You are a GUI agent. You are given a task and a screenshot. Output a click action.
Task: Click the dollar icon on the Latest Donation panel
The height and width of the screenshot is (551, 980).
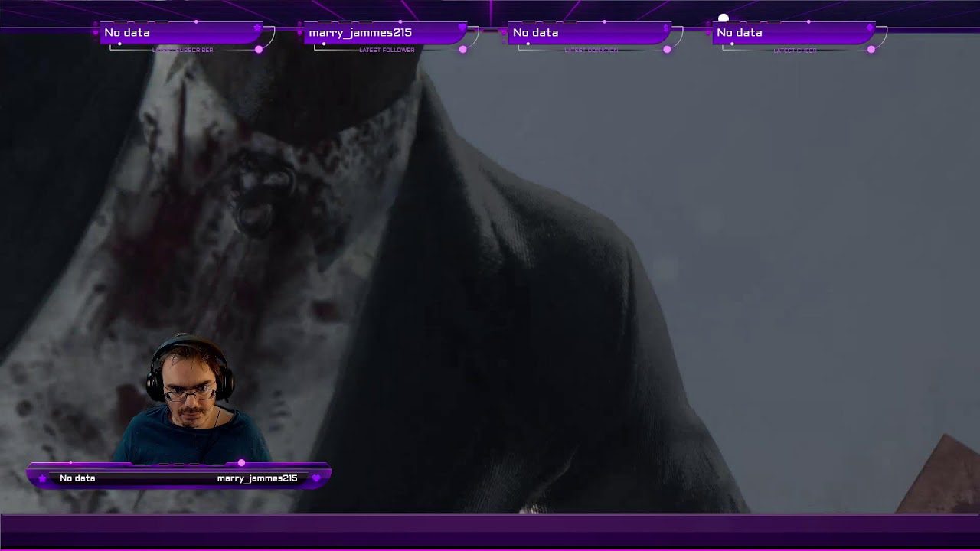665,28
